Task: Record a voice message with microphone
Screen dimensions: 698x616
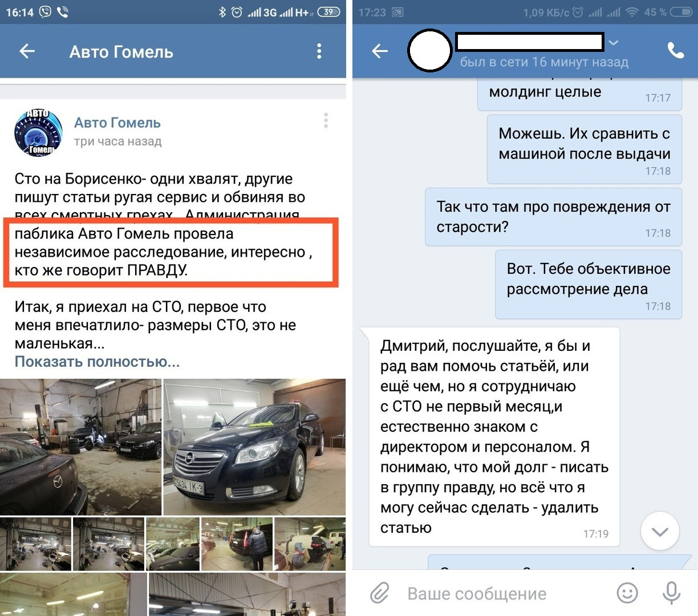Action: pyautogui.click(x=671, y=593)
